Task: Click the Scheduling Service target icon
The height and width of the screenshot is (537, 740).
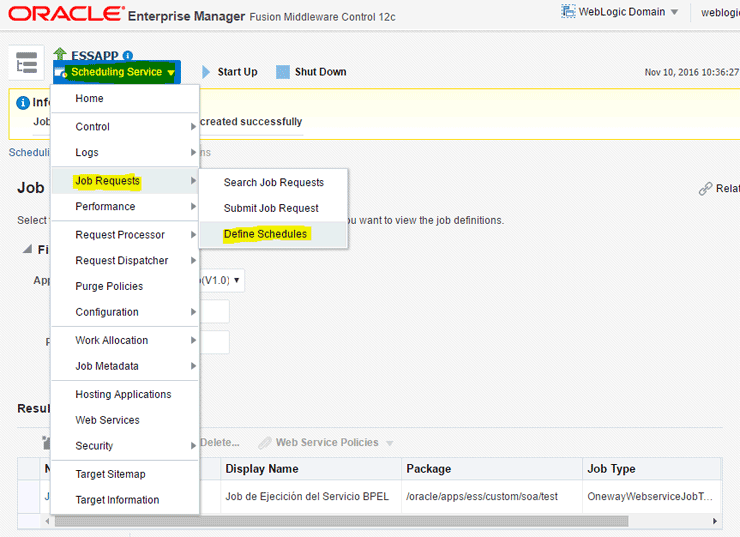Action: (x=60, y=72)
